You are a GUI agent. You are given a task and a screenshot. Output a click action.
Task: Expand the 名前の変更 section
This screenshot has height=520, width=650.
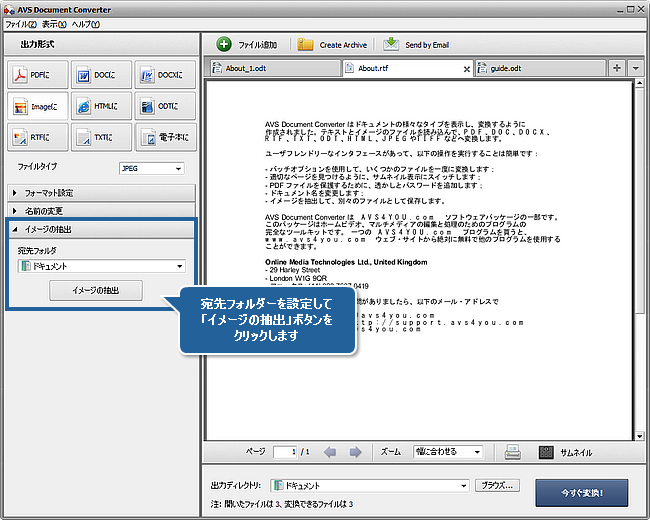tap(101, 211)
